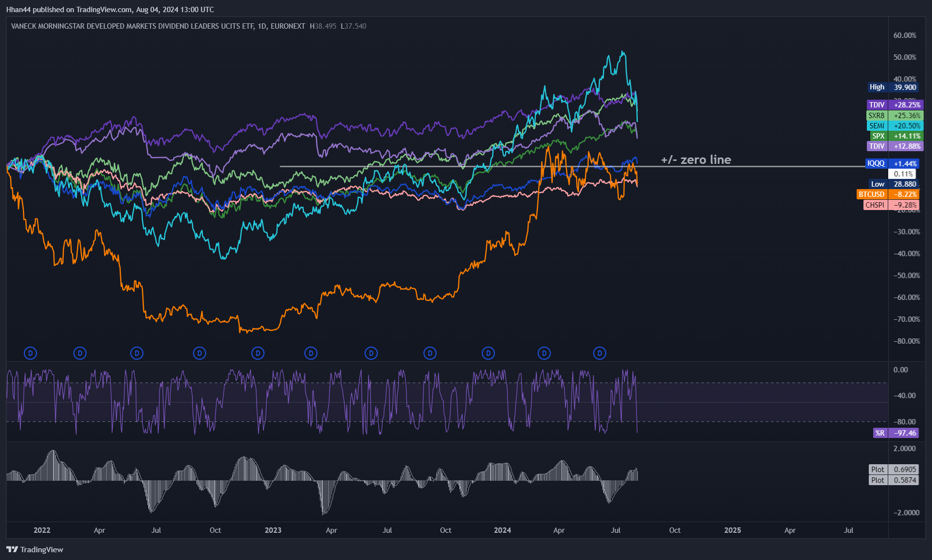Select the CHSPI -9.28% price label

point(891,205)
